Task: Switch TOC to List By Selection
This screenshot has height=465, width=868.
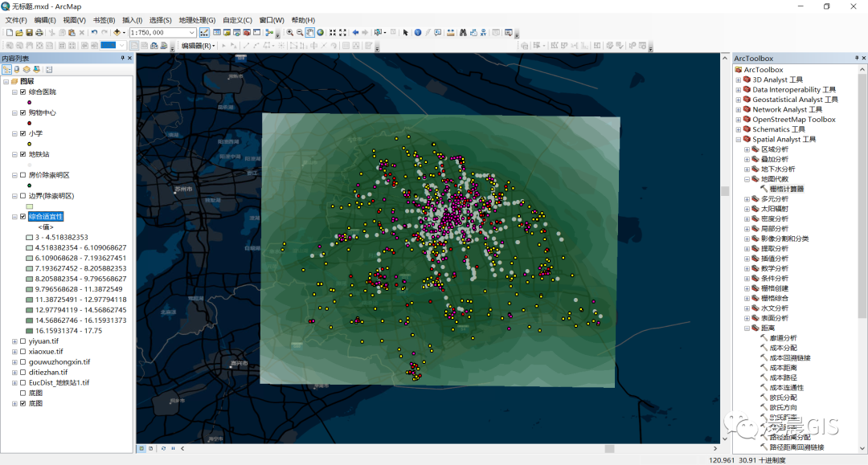Action: click(36, 70)
